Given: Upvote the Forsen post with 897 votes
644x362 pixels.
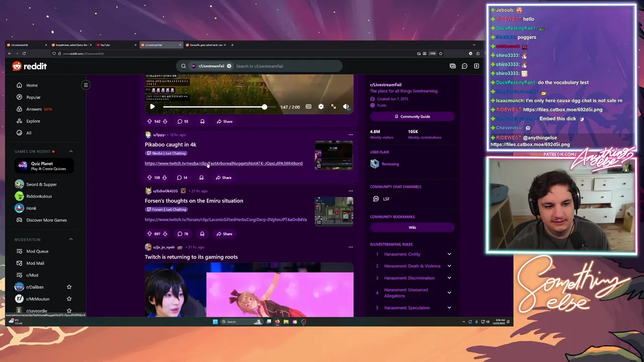Looking at the screenshot, I should point(149,234).
